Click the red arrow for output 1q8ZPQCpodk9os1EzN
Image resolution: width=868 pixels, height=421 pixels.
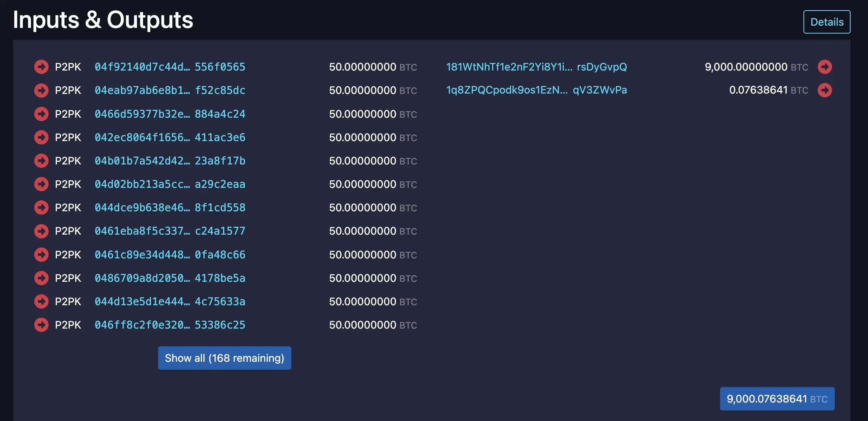coord(826,90)
